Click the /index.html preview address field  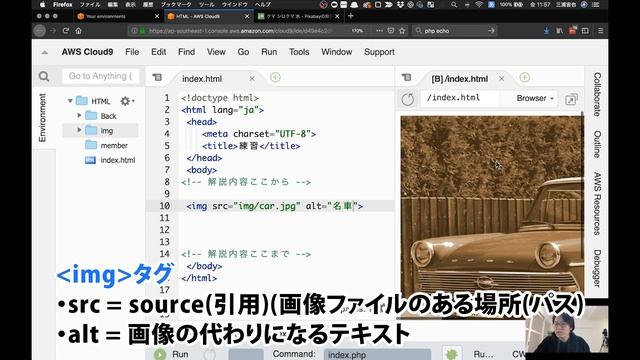click(x=459, y=98)
